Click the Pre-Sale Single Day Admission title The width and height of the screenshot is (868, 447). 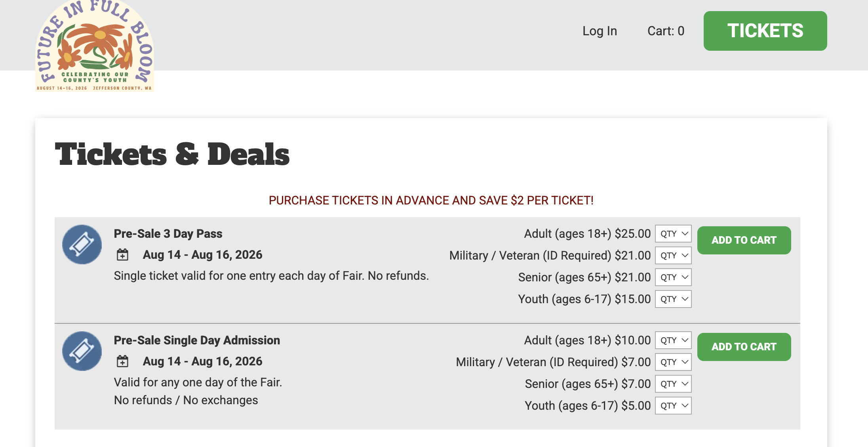pyautogui.click(x=197, y=340)
